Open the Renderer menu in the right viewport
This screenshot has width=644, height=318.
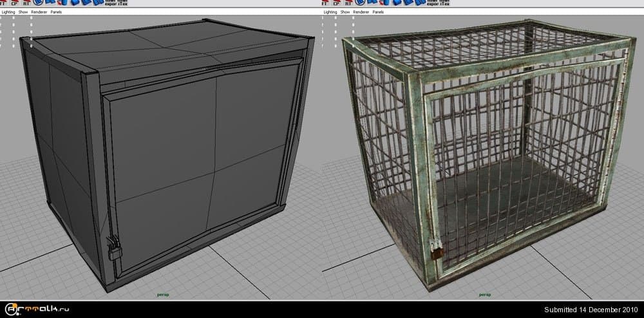pos(361,12)
